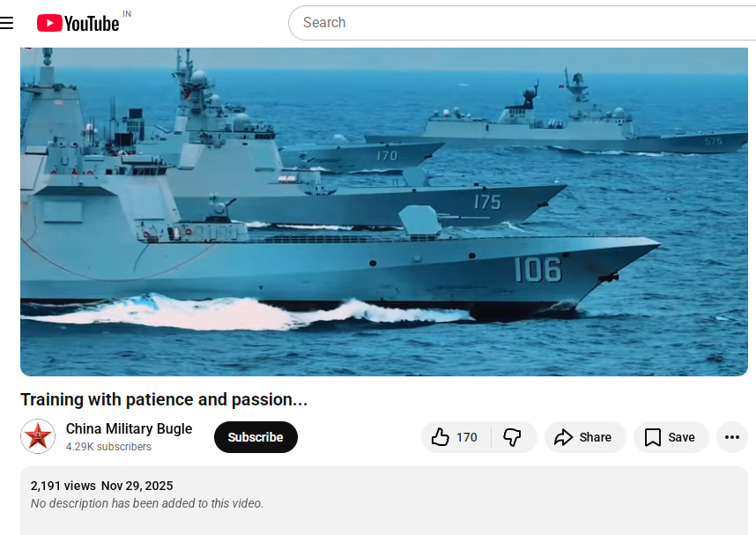Click the IN country code beside logo
Image resolution: width=756 pixels, height=535 pixels.
point(127,14)
